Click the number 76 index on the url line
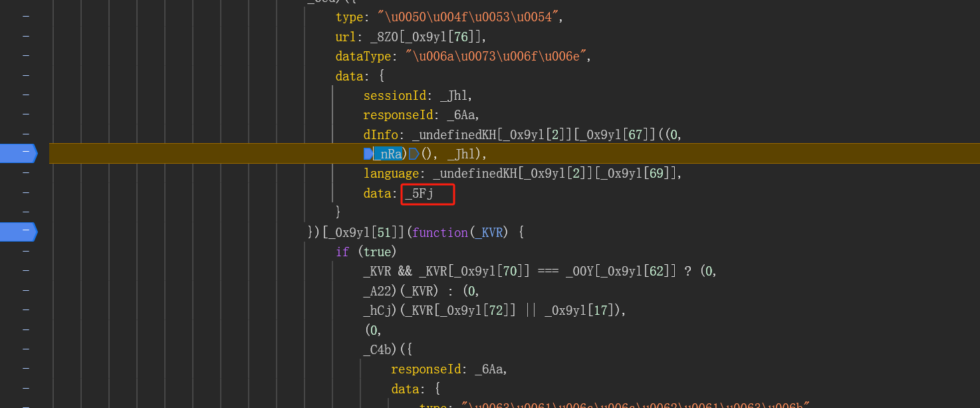Screen dimensions: 980x408 tap(461, 37)
